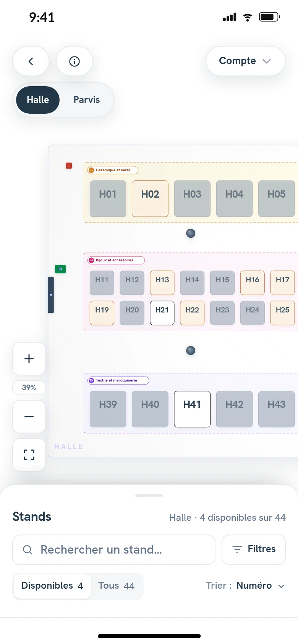Open the info circle button
The height and width of the screenshot is (644, 298).
click(74, 61)
